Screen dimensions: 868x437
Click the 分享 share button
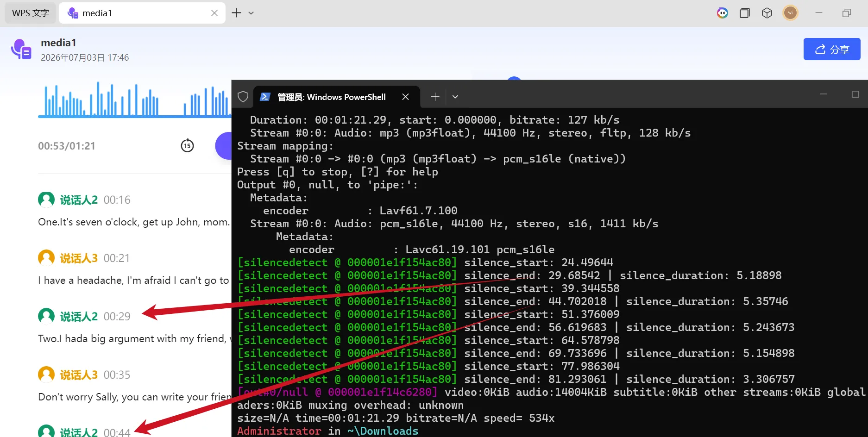pos(832,49)
